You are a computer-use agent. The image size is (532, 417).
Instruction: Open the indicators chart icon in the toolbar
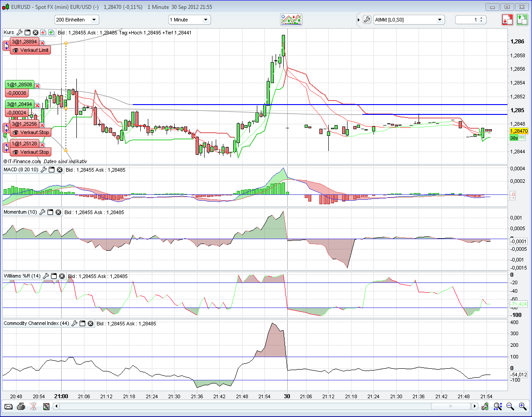pos(291,20)
